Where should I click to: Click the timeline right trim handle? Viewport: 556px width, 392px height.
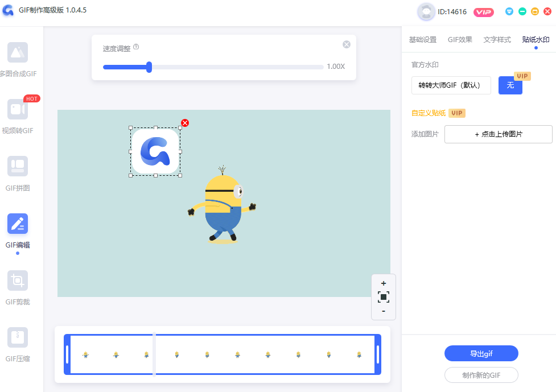point(378,354)
